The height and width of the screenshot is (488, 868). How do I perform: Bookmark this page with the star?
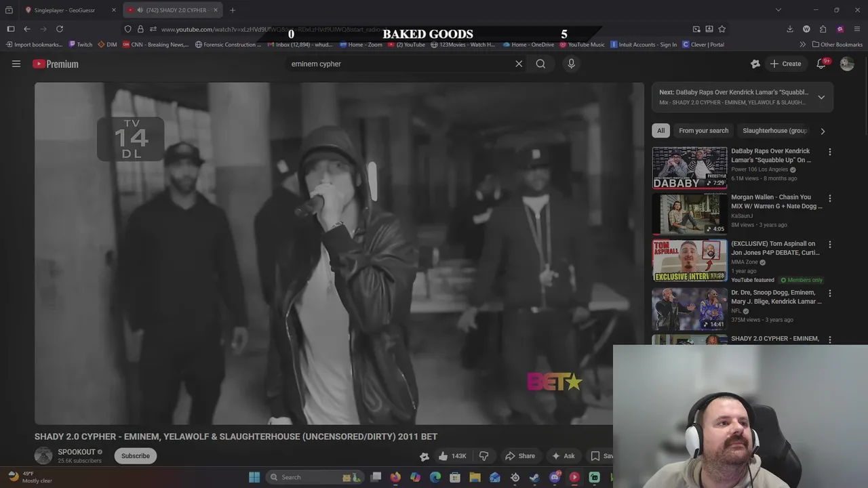tap(722, 29)
